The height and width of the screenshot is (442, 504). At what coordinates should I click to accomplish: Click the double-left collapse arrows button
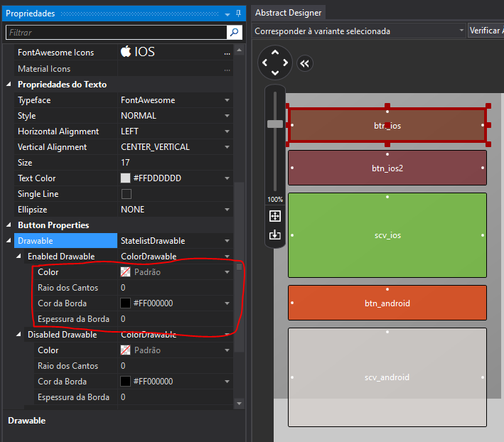point(304,63)
